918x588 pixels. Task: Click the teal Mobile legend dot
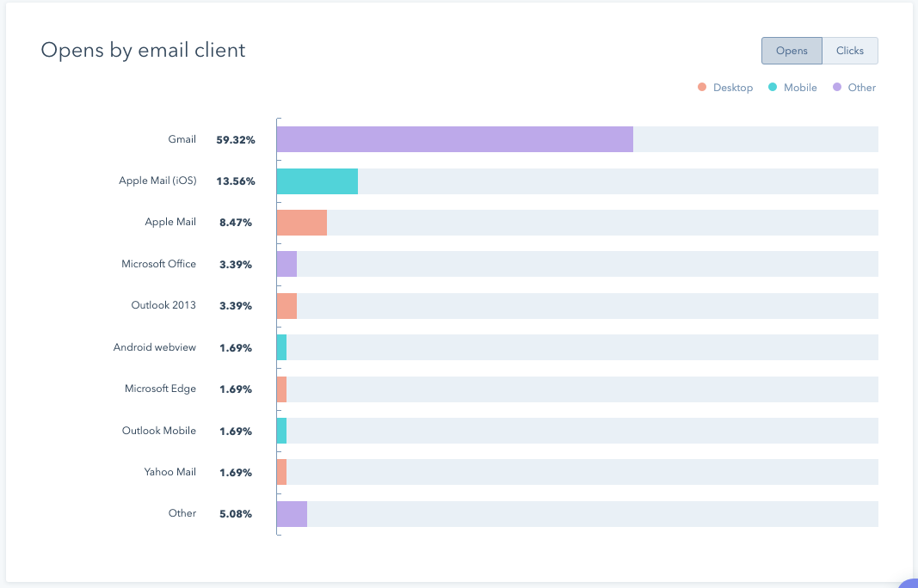(x=773, y=87)
